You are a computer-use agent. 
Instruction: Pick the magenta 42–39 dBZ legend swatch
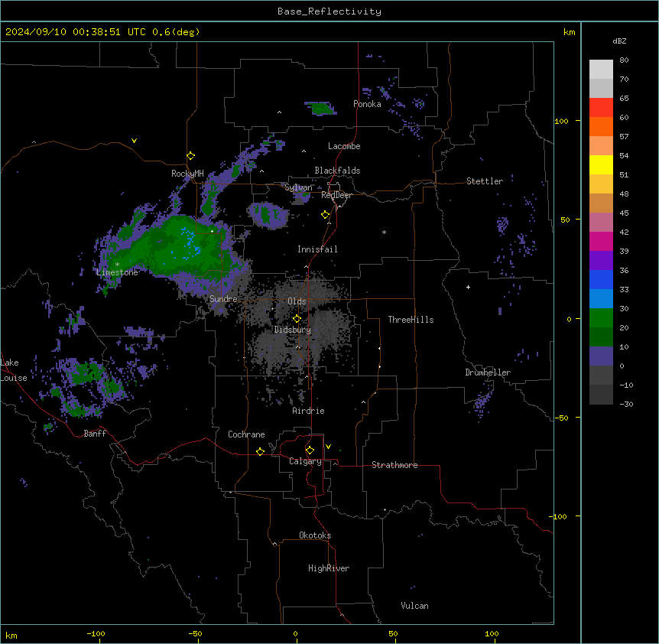tap(601, 241)
